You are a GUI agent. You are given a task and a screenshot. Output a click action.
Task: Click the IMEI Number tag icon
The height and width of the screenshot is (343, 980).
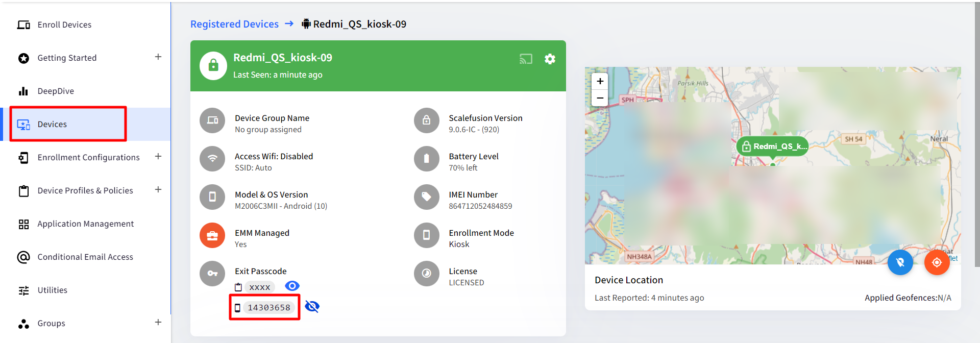tap(427, 197)
